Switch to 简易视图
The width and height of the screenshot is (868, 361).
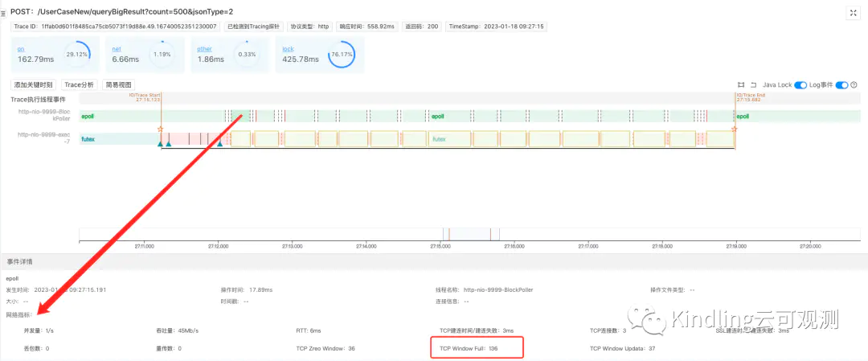click(x=118, y=84)
